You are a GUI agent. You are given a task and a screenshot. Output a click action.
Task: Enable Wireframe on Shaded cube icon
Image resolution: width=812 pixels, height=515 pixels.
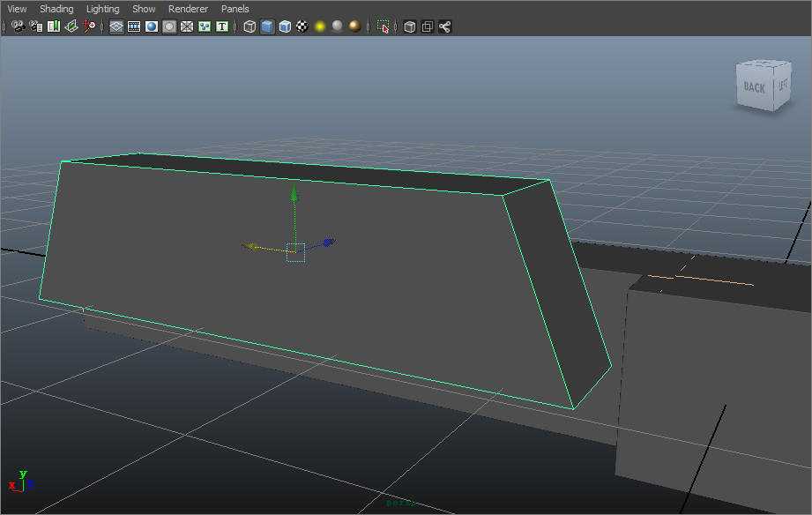(x=285, y=26)
